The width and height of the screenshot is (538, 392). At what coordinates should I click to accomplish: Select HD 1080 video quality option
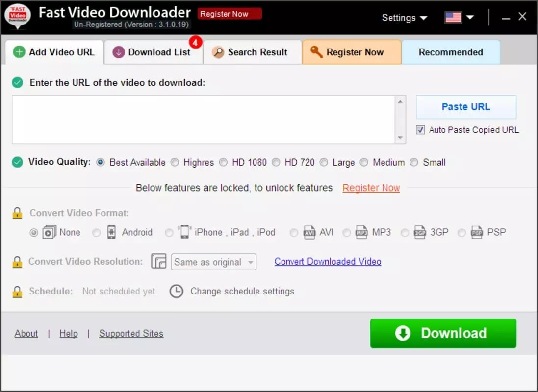click(x=224, y=162)
